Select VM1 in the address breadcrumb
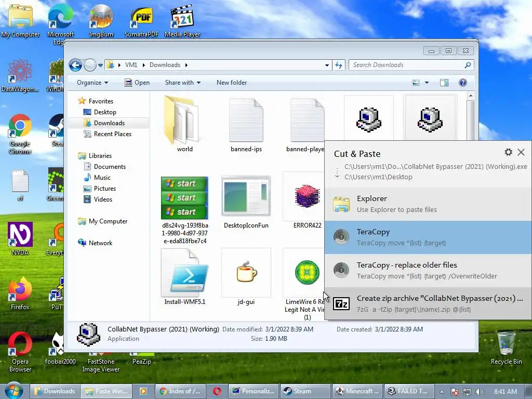This screenshot has width=532, height=399. [x=131, y=65]
